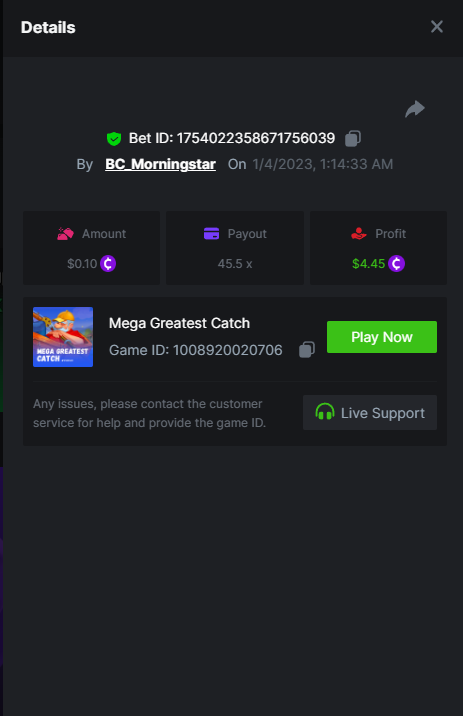This screenshot has width=463, height=716.
Task: Open Mega Greatest Catch game thumbnail
Action: point(63,337)
